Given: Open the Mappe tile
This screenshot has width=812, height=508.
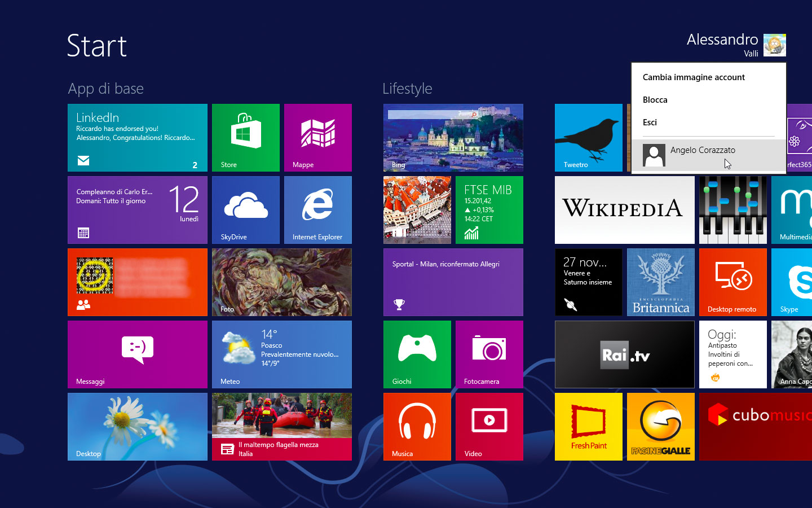Looking at the screenshot, I should coord(318,138).
